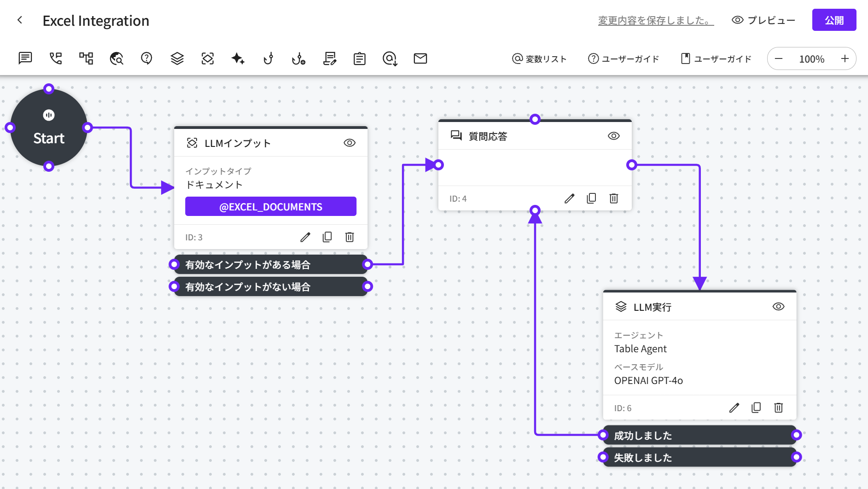Image resolution: width=868 pixels, height=489 pixels.
Task: Toggle visibility eye on 質問応答 node
Action: point(613,136)
